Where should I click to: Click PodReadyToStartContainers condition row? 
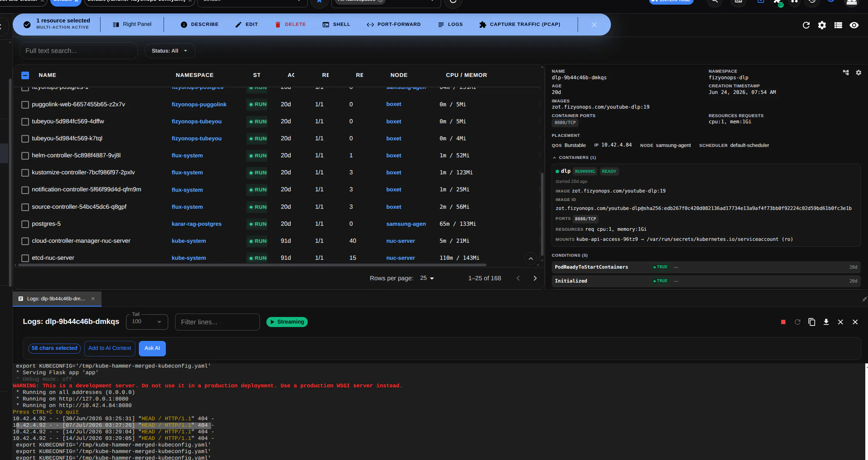point(706,267)
